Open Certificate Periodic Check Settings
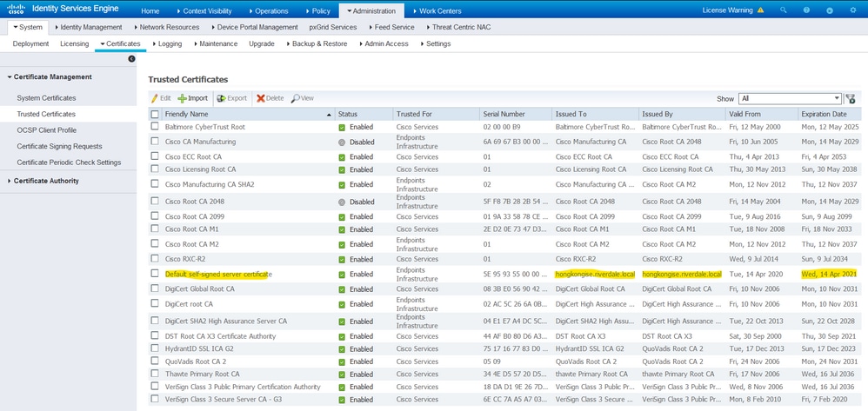This screenshot has height=411, width=868. pyautogui.click(x=69, y=162)
